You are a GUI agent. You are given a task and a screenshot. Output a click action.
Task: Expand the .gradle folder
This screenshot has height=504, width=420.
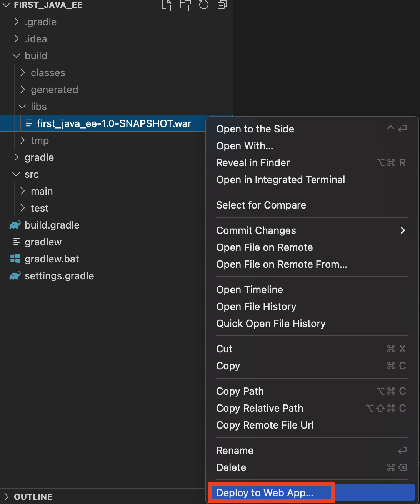[40, 22]
